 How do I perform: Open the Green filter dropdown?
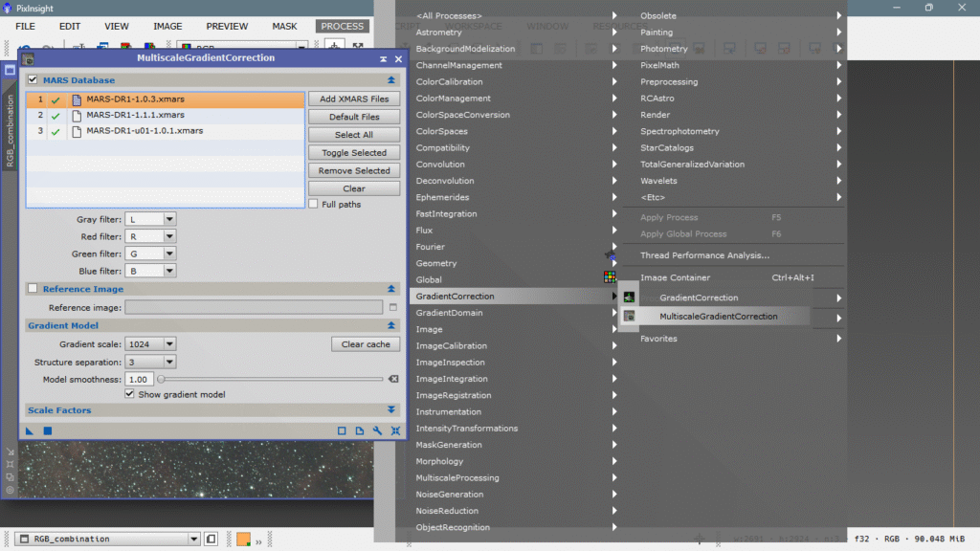click(150, 253)
